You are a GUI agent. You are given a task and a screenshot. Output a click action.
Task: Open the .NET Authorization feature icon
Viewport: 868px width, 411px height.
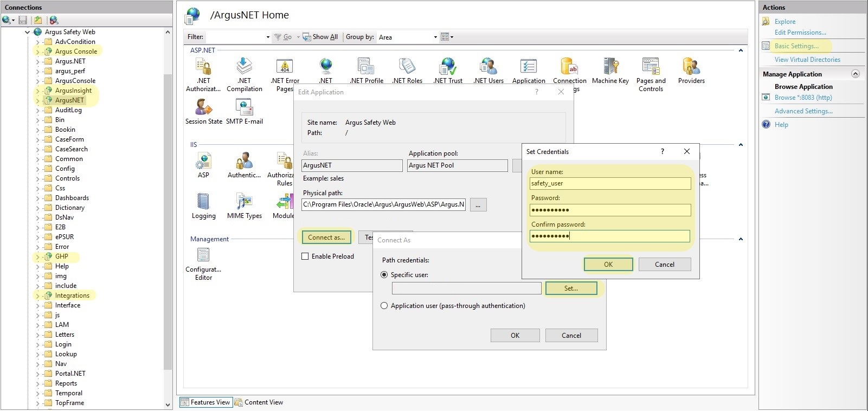pos(203,74)
